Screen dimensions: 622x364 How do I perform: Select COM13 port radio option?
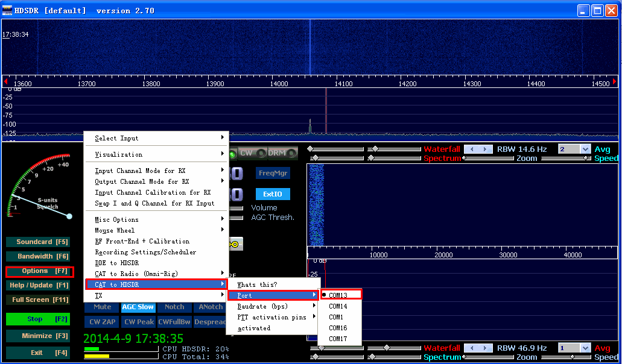[340, 295]
